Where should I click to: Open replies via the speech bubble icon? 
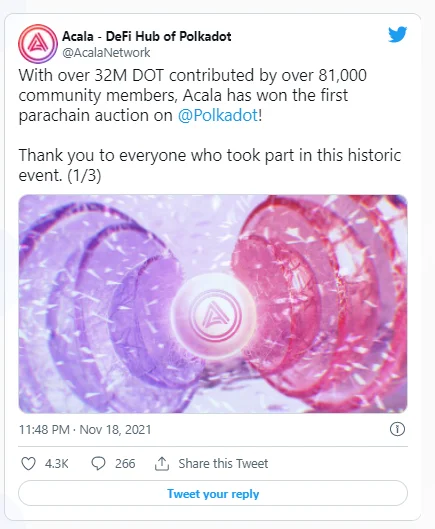(x=98, y=464)
